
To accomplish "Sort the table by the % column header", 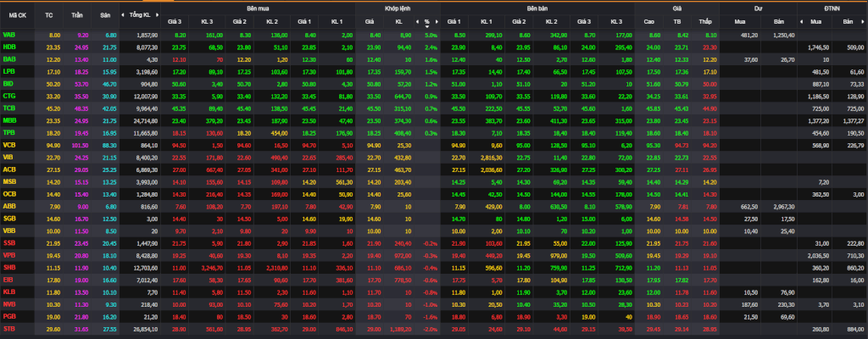I will click(427, 22).
